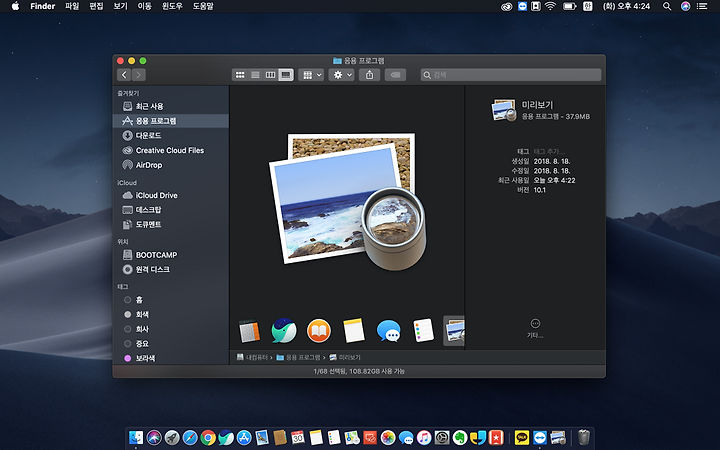Image resolution: width=720 pixels, height=450 pixels.
Task: Click 내컴퓨터 in the path bar
Action: tap(252, 357)
